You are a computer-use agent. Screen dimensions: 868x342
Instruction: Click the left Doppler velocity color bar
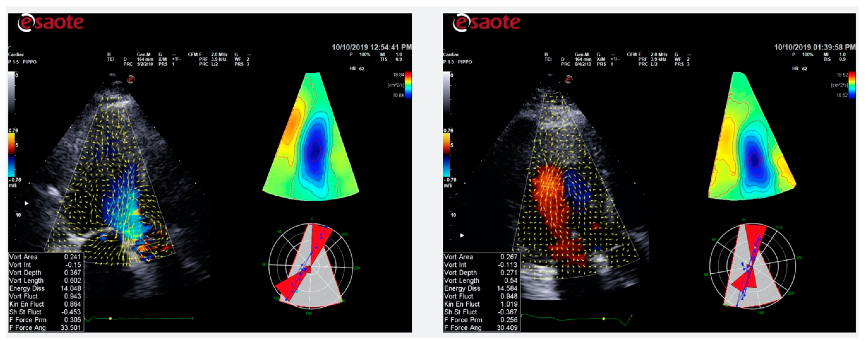click(12, 155)
